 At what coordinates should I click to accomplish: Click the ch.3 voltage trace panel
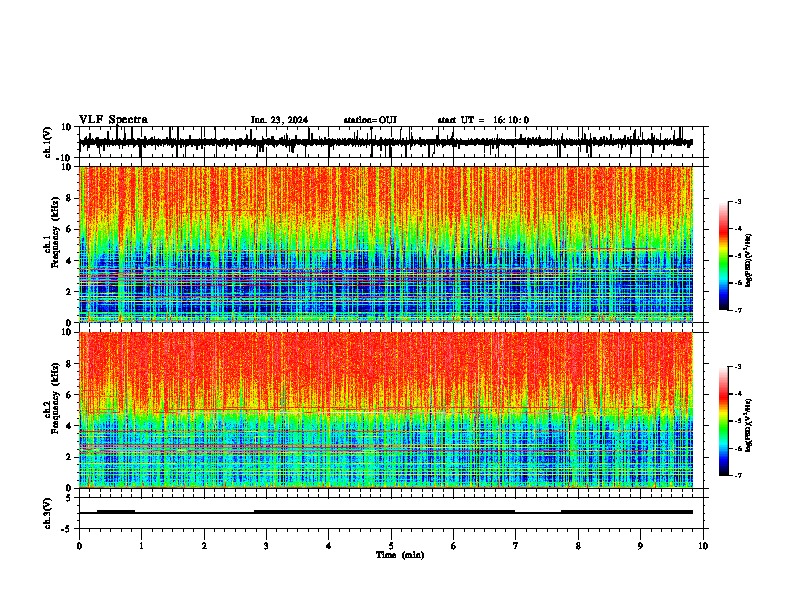coord(393,513)
